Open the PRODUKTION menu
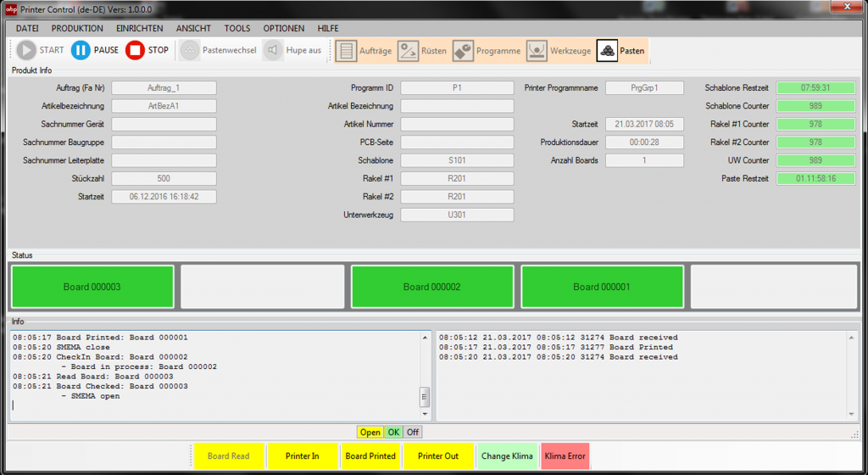The width and height of the screenshot is (868, 475). [x=77, y=28]
